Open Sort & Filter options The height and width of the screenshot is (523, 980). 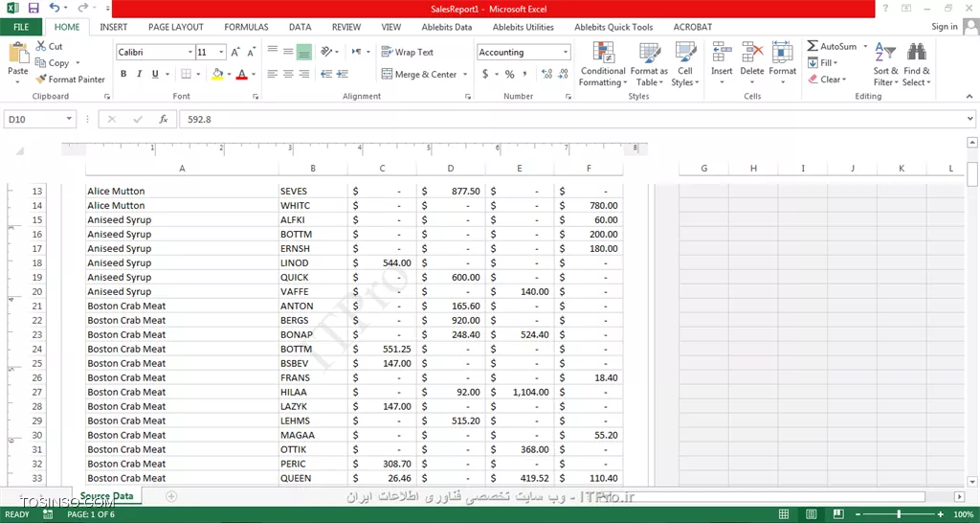click(x=885, y=64)
